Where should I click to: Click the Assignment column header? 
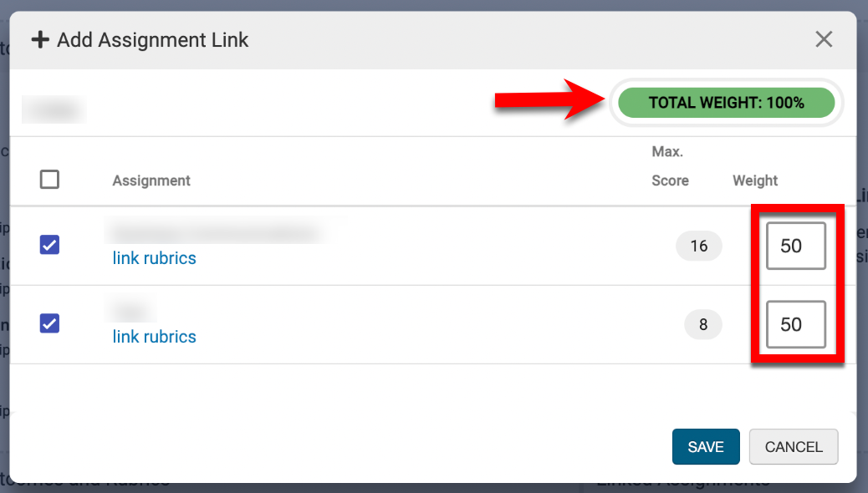pyautogui.click(x=151, y=180)
